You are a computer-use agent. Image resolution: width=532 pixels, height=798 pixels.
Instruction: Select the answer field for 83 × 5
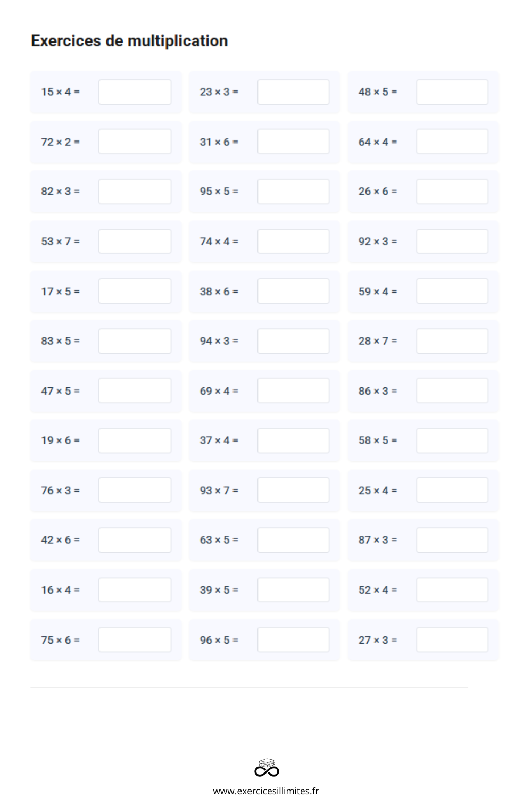click(x=135, y=341)
